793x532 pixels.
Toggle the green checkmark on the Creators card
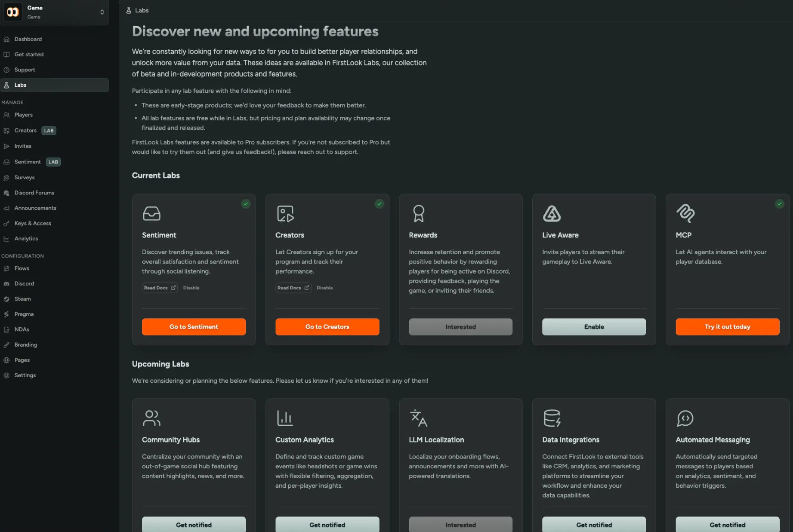pyautogui.click(x=379, y=204)
